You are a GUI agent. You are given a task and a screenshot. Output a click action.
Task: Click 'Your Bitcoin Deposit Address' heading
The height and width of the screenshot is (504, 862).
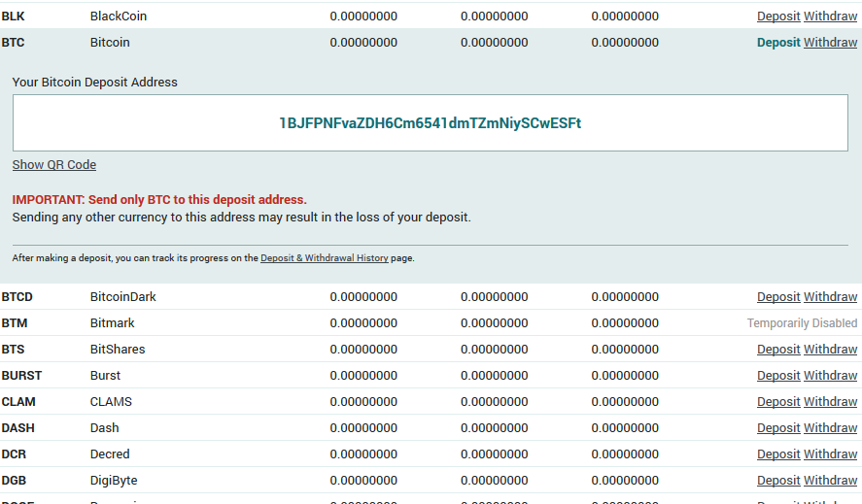(x=95, y=83)
